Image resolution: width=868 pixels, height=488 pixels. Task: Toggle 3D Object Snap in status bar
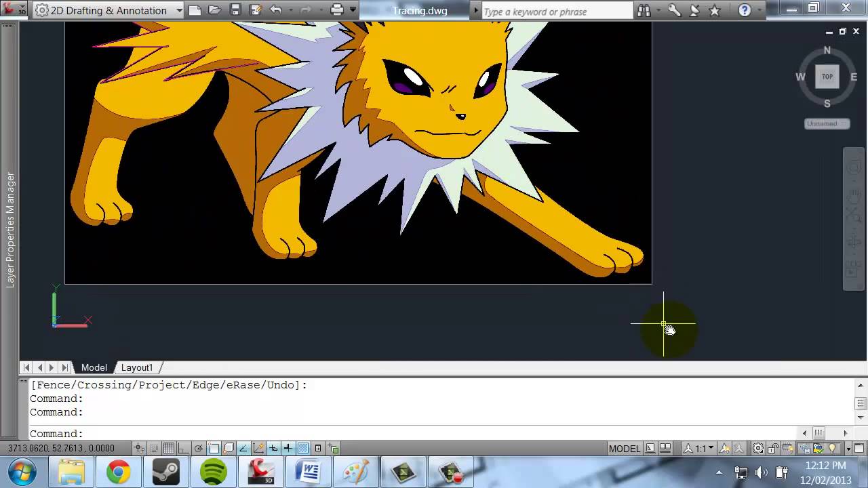[x=229, y=448]
